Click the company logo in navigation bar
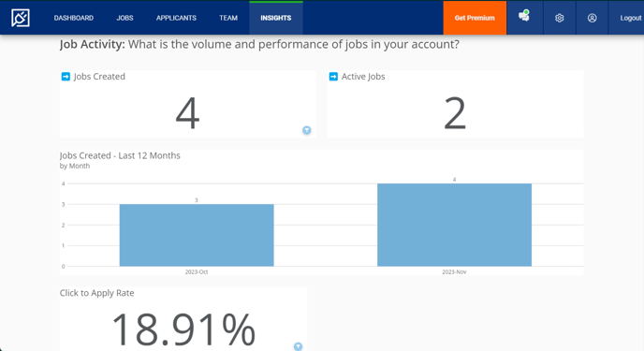 click(21, 18)
